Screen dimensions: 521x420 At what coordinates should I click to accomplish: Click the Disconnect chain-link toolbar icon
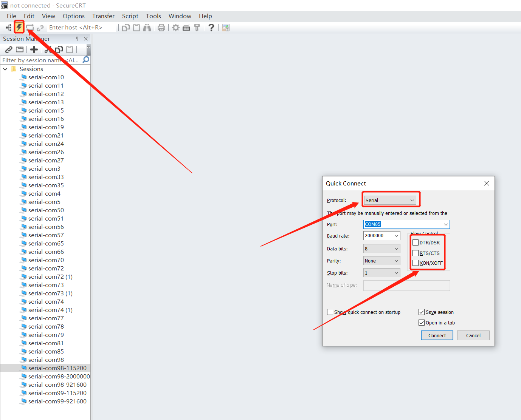tap(40, 28)
